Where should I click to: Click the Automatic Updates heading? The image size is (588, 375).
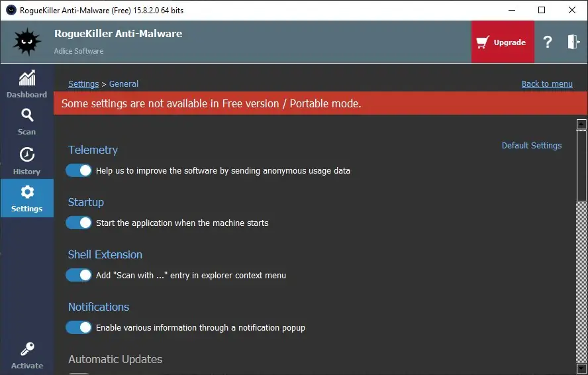pyautogui.click(x=115, y=359)
